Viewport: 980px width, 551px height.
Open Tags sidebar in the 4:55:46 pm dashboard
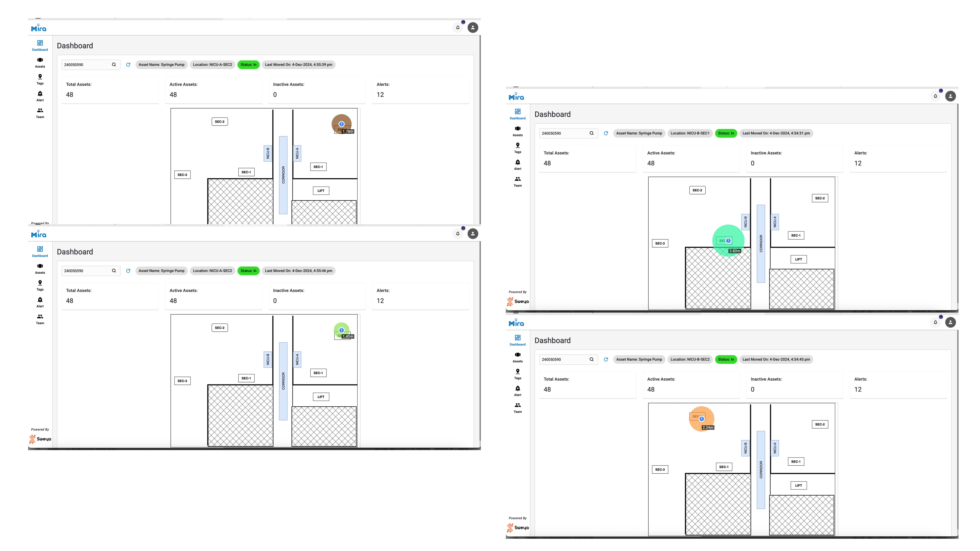tap(40, 286)
